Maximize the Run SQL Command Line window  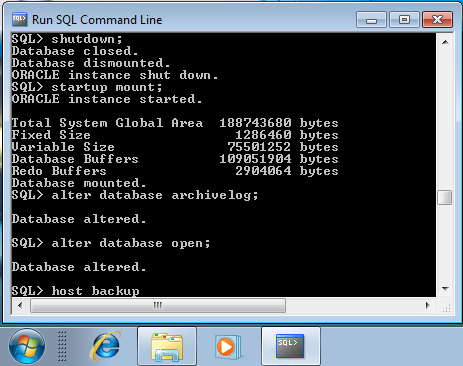pyautogui.click(x=404, y=20)
